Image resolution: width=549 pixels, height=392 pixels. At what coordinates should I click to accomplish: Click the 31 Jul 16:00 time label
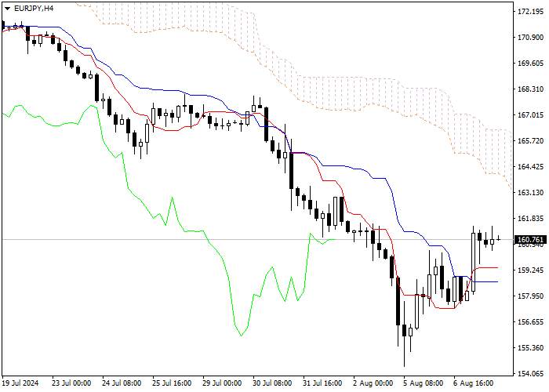323,383
